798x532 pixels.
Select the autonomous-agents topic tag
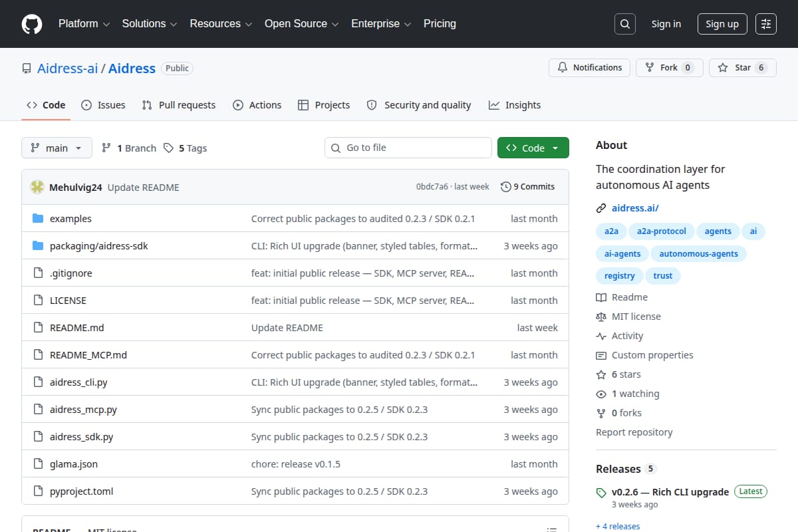point(699,253)
